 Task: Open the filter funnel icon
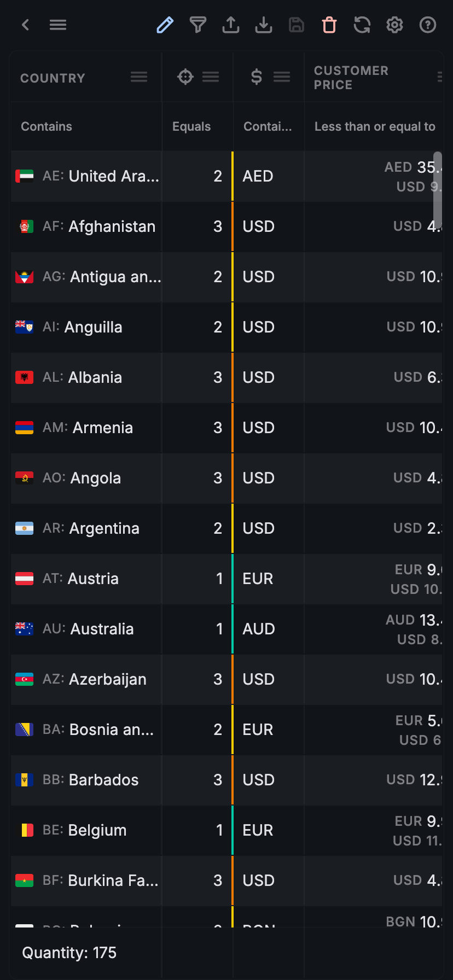198,25
